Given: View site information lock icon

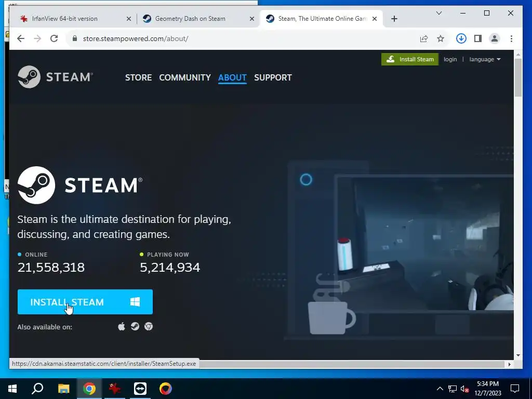Looking at the screenshot, I should pos(75,38).
